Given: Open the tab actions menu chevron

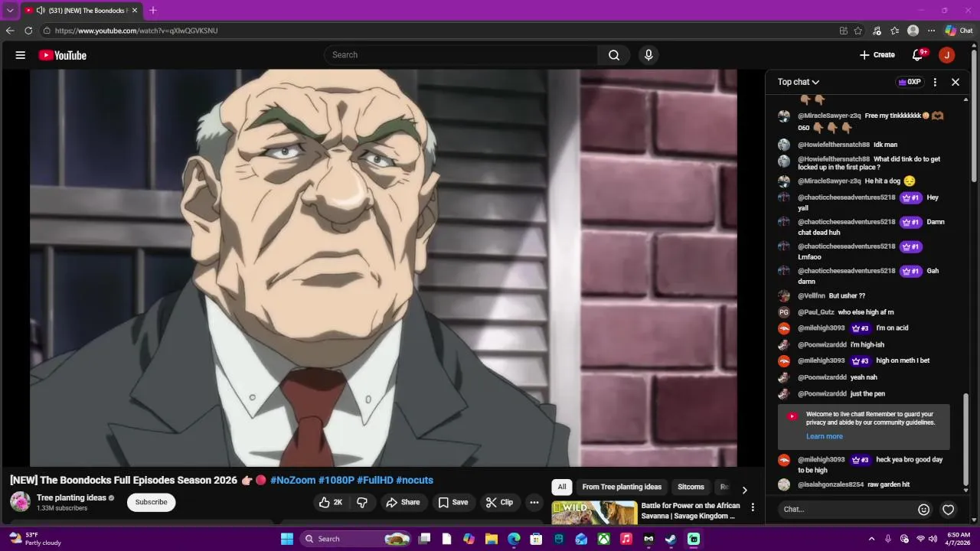Looking at the screenshot, I should coord(9,10).
